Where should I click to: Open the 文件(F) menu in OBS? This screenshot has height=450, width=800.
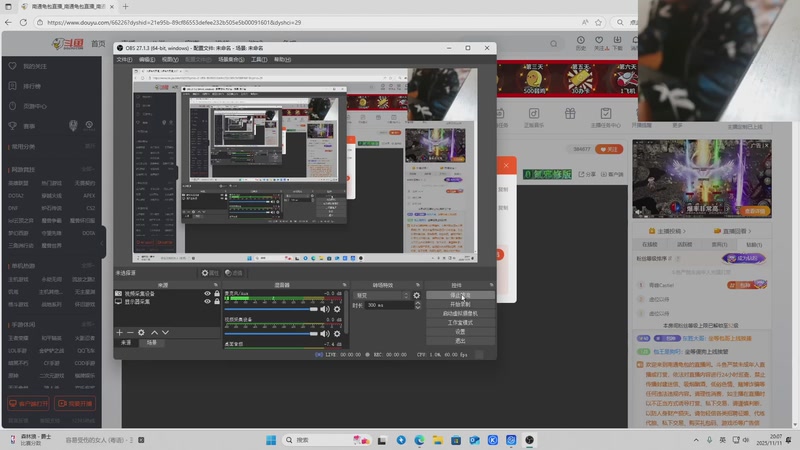pos(124,60)
